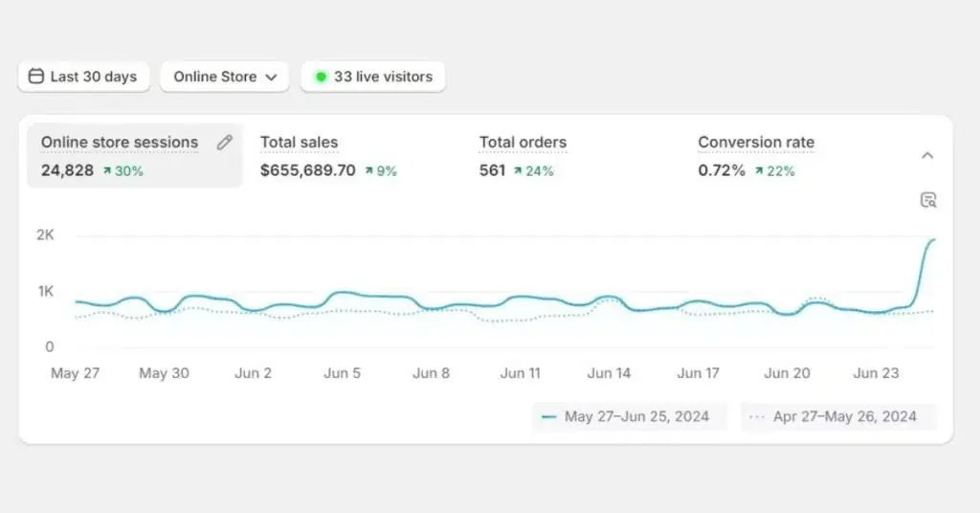Screen dimensions: 980x513
Task: Click the 0.72% conversion value
Action: pyautogui.click(x=722, y=170)
